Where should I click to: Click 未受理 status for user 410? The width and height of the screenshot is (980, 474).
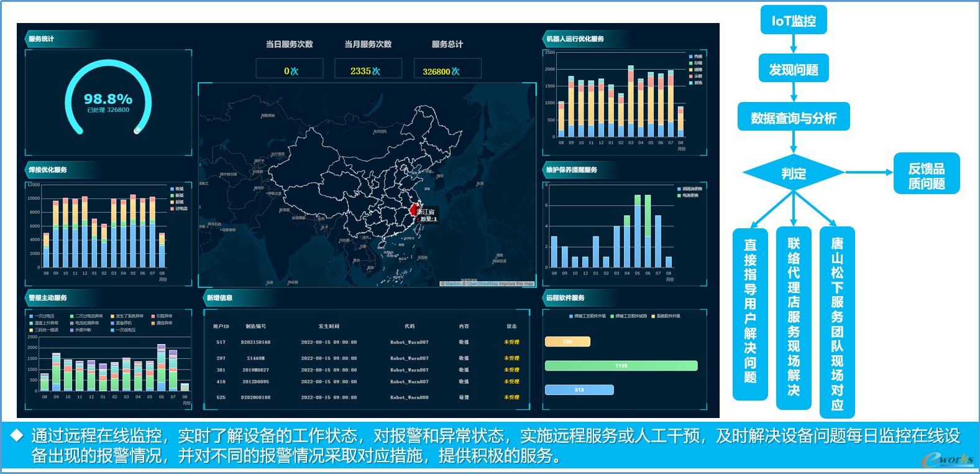(511, 382)
